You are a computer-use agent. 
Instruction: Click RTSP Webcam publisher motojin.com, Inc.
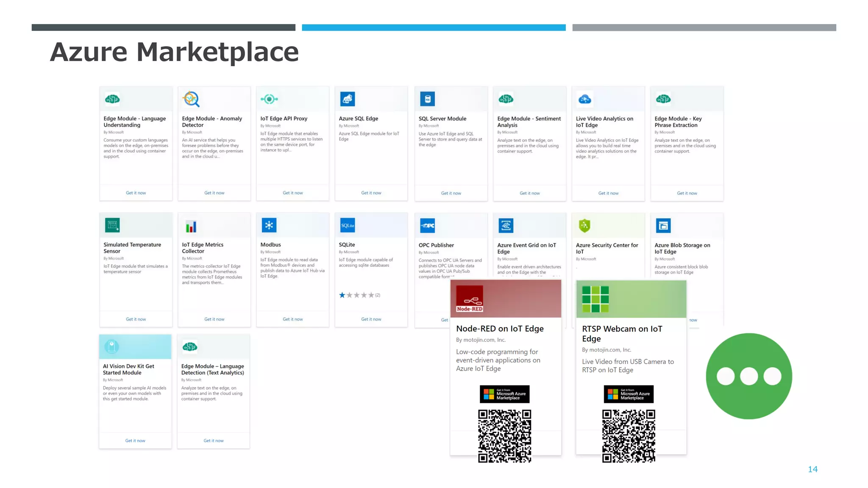pos(606,350)
